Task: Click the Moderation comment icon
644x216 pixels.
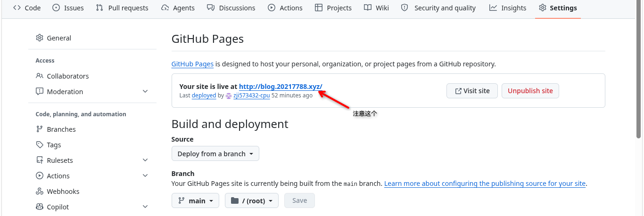Action: [40, 92]
